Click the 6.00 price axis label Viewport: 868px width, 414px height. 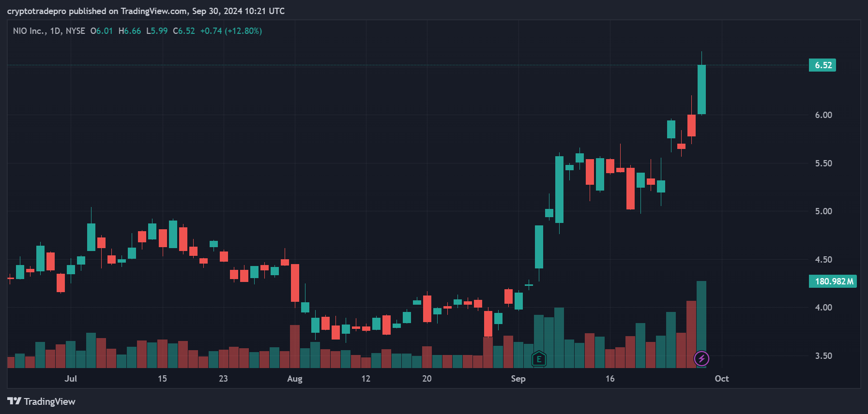click(823, 115)
